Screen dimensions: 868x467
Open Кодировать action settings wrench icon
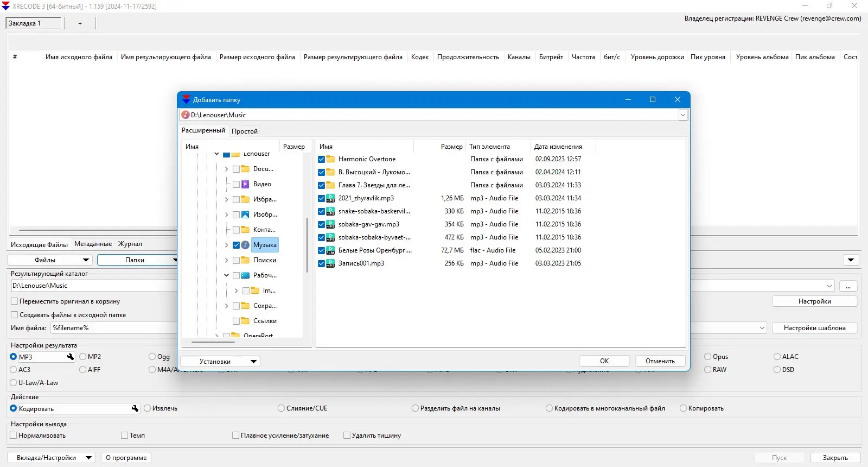135,408
